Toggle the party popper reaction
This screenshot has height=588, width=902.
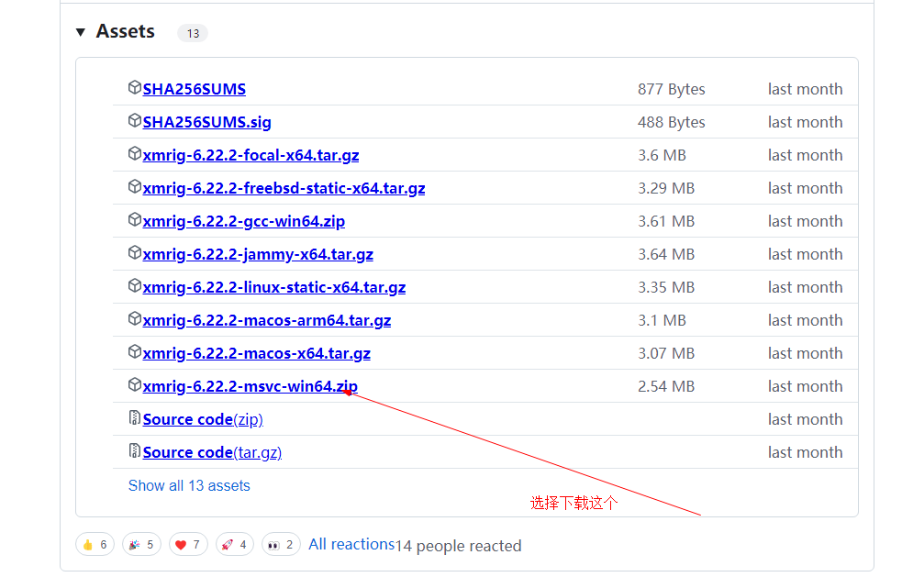(140, 544)
